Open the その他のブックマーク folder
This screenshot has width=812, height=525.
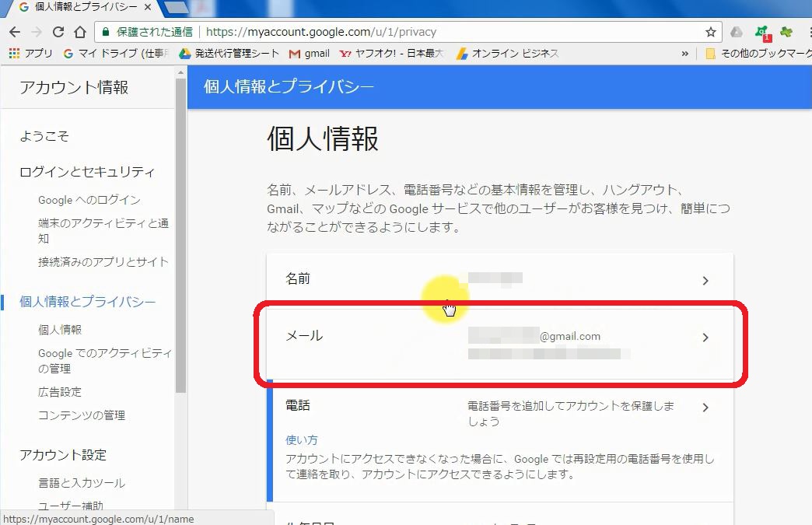[x=758, y=54]
